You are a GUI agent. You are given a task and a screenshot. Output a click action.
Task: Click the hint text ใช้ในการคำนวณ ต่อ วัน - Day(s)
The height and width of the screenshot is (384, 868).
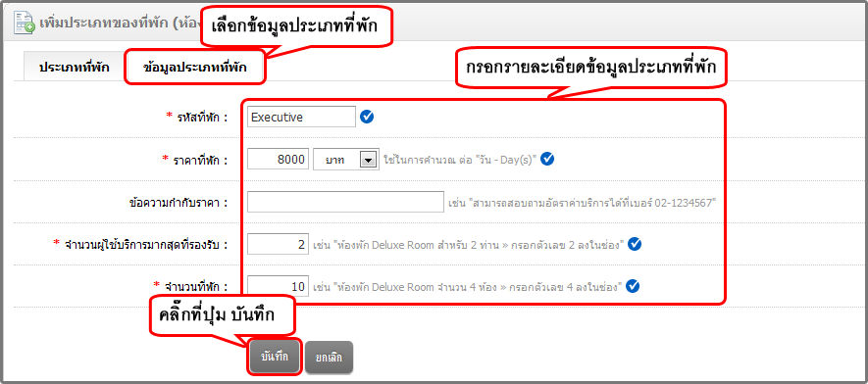pos(461,160)
